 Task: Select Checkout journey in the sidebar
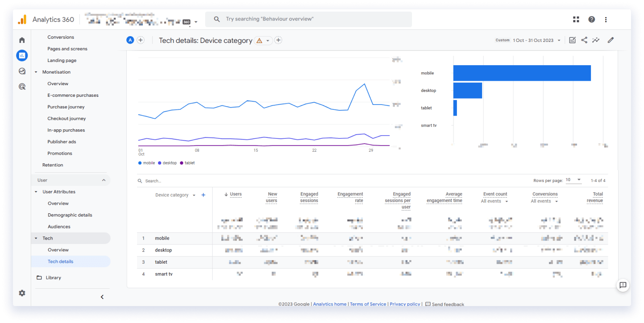[66, 119]
